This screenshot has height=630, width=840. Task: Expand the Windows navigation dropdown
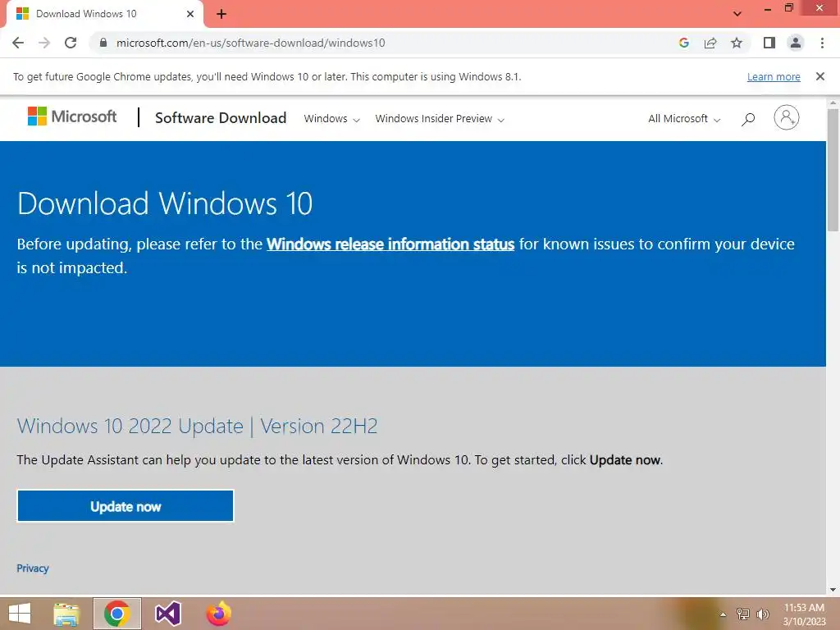pos(331,119)
